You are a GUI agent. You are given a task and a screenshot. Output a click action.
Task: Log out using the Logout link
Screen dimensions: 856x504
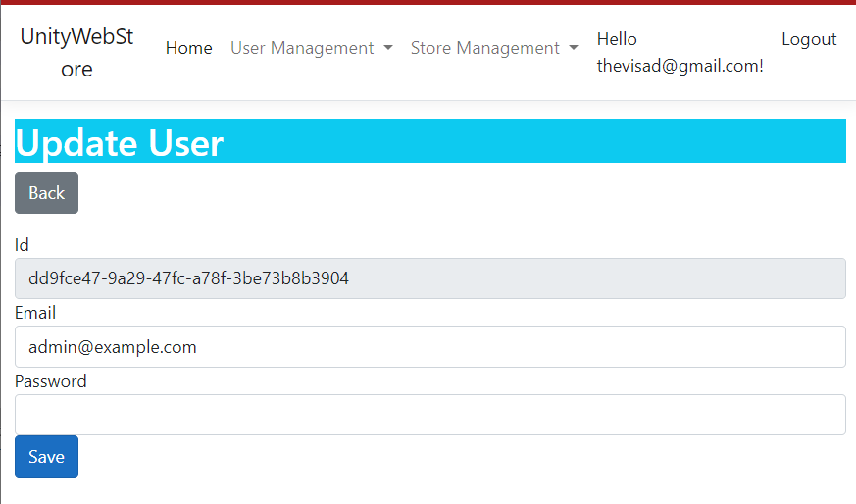pyautogui.click(x=808, y=39)
